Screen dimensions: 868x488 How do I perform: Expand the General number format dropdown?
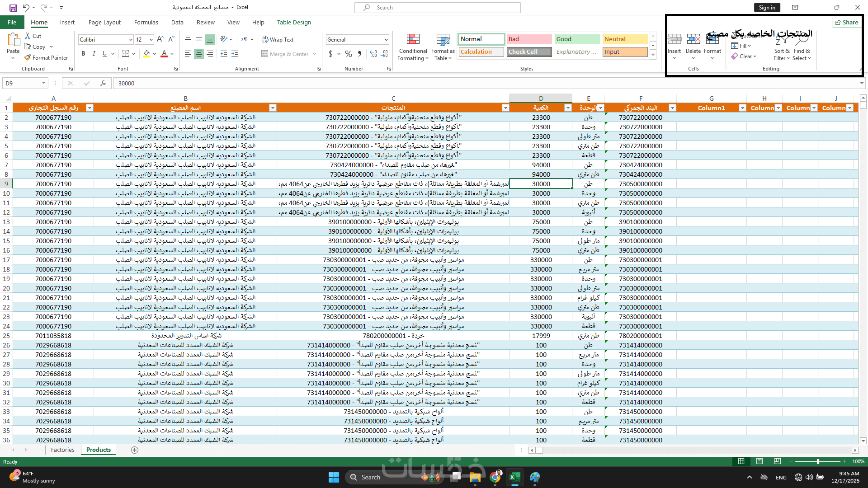tap(386, 40)
